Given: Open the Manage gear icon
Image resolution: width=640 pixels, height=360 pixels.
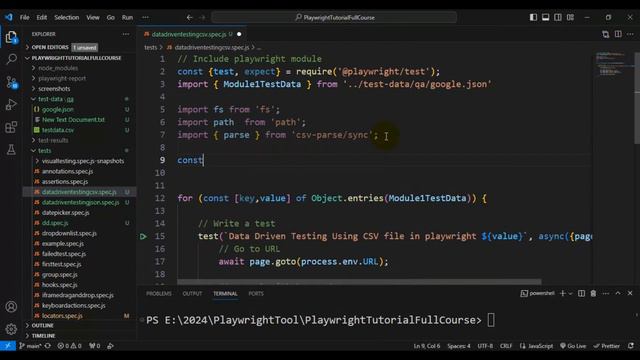Looking at the screenshot, I should pyautogui.click(x=11, y=329).
